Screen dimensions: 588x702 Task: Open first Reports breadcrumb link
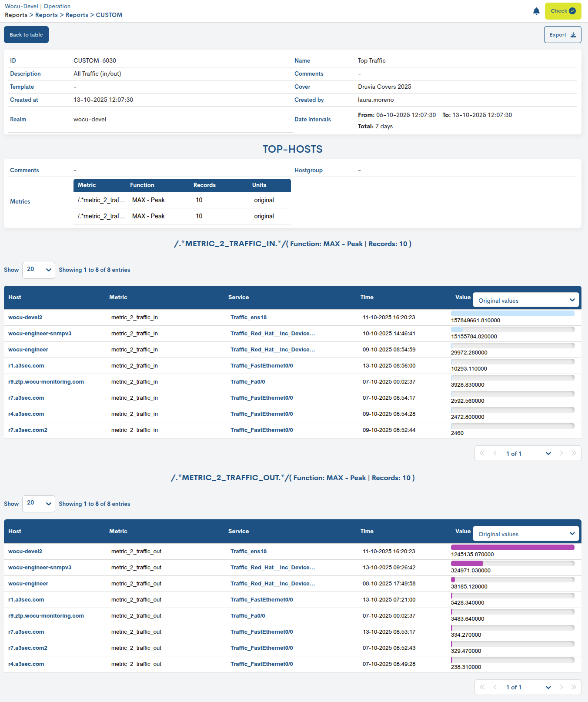16,15
